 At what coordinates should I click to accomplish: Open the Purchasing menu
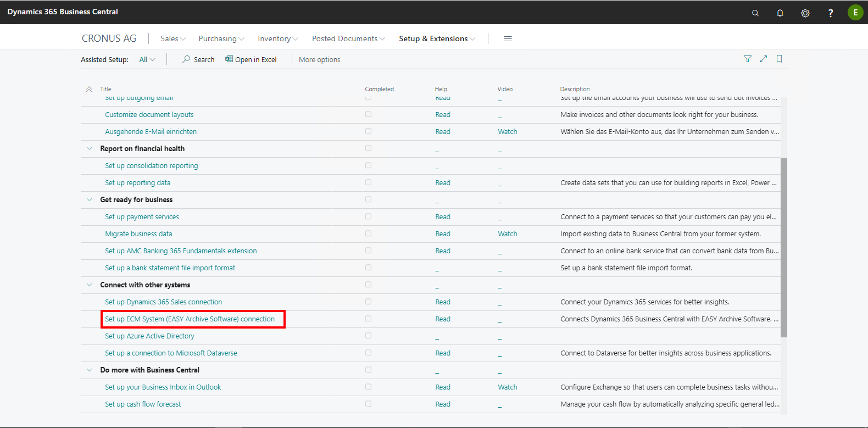click(x=221, y=38)
